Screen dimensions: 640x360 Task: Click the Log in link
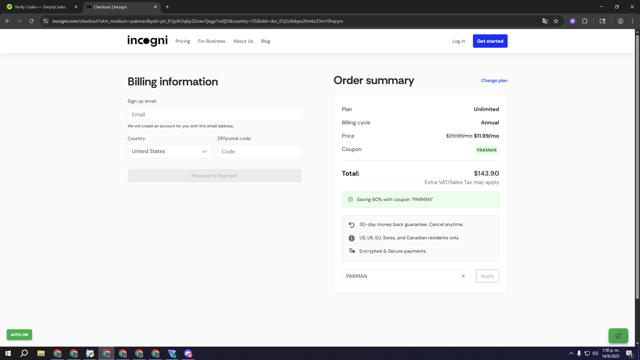click(458, 41)
